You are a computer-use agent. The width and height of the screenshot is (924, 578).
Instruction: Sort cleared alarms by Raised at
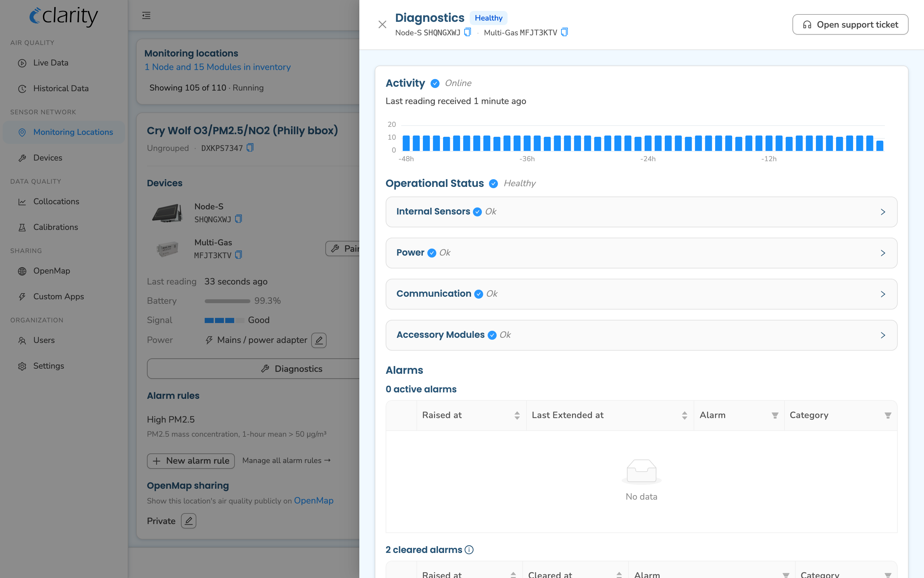pos(513,574)
